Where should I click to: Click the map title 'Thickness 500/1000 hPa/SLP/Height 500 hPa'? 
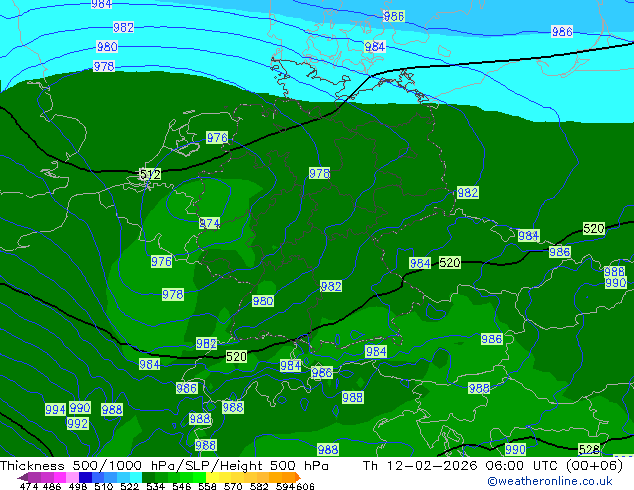(x=164, y=466)
